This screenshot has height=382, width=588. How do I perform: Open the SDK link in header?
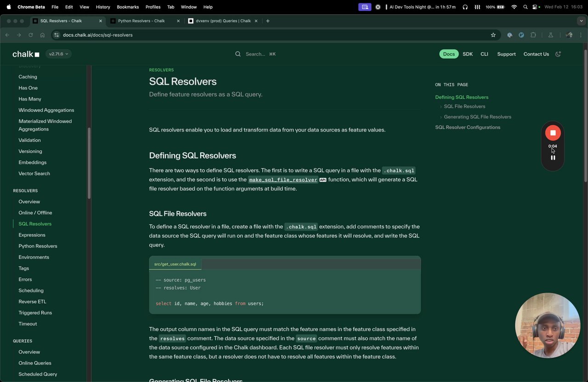pos(468,54)
